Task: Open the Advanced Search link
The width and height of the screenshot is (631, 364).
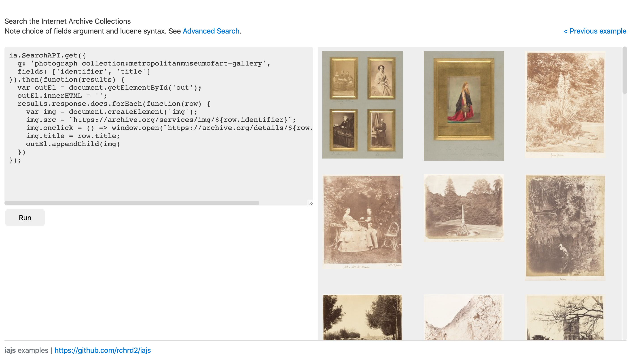Action: pyautogui.click(x=211, y=31)
